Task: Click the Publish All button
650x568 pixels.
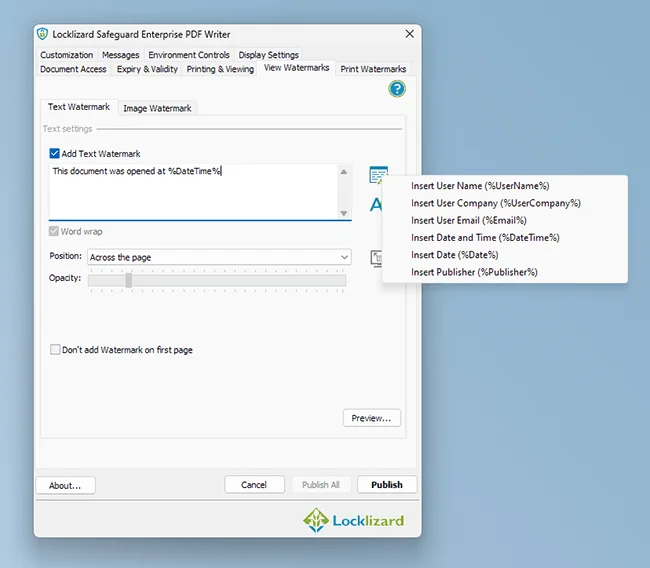Action: 321,485
